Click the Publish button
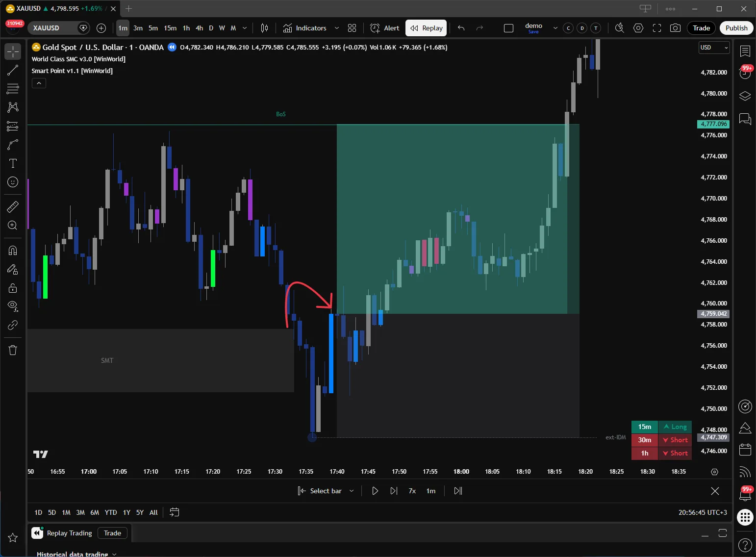756x557 pixels. coord(736,28)
